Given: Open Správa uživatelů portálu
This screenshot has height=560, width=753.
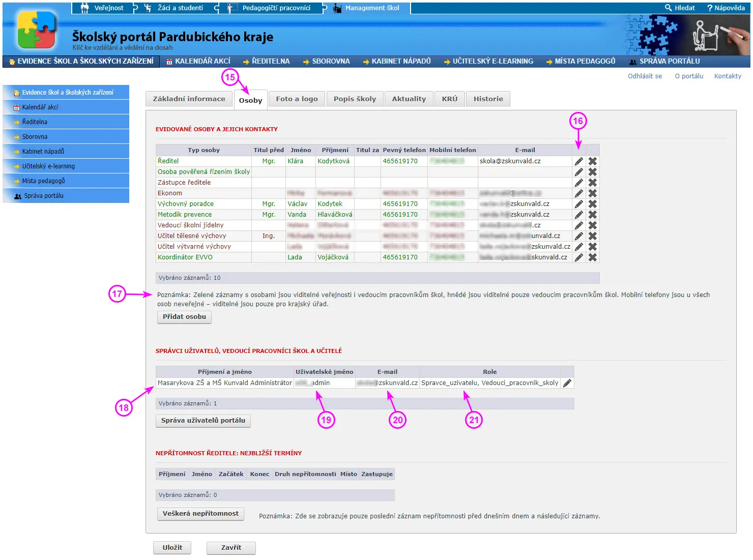Looking at the screenshot, I should click(203, 421).
